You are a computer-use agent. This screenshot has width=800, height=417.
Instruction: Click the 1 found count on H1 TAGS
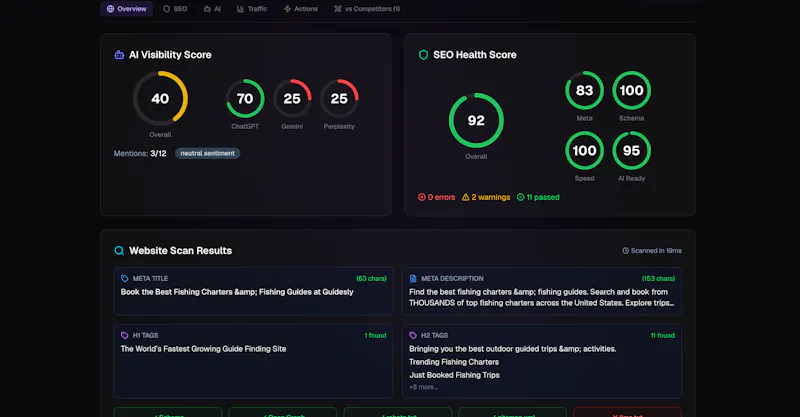[375, 335]
